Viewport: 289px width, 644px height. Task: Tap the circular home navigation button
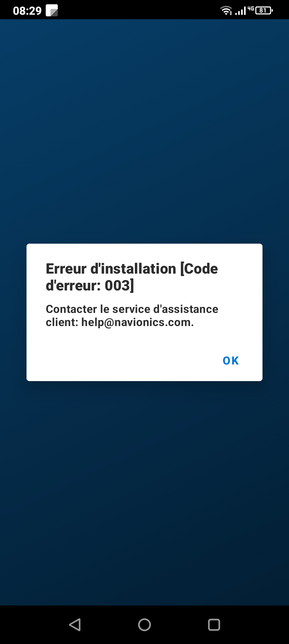coord(144,625)
